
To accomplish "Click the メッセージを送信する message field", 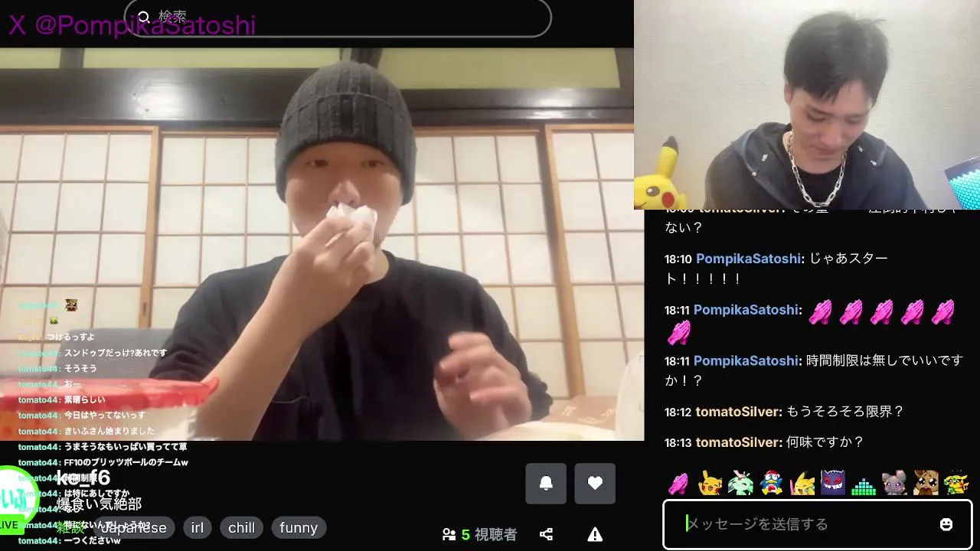I will tap(817, 524).
